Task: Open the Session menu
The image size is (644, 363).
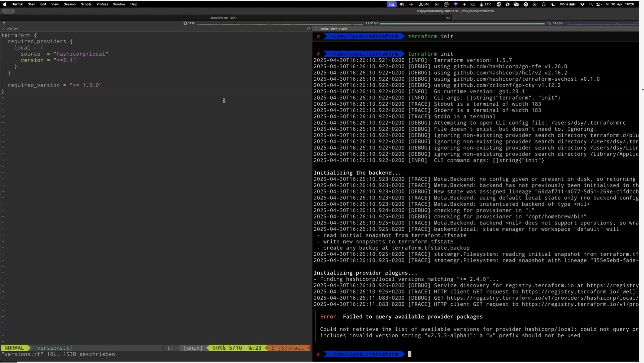Action: point(70,4)
